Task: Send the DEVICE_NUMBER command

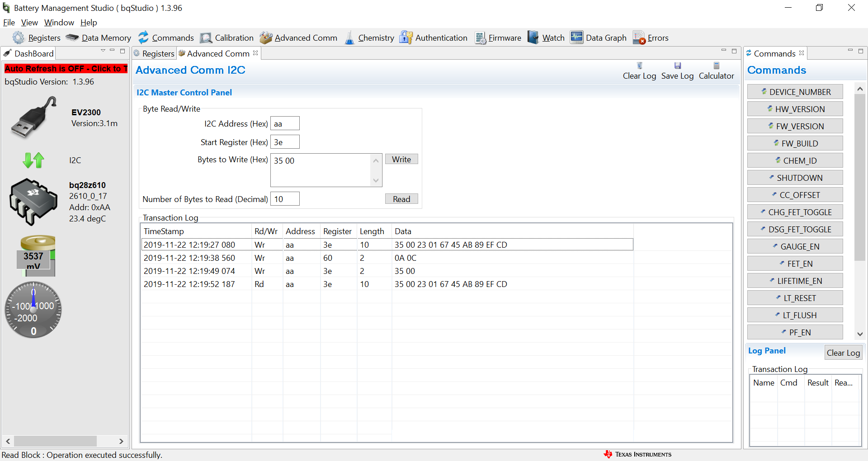Action: [x=795, y=92]
